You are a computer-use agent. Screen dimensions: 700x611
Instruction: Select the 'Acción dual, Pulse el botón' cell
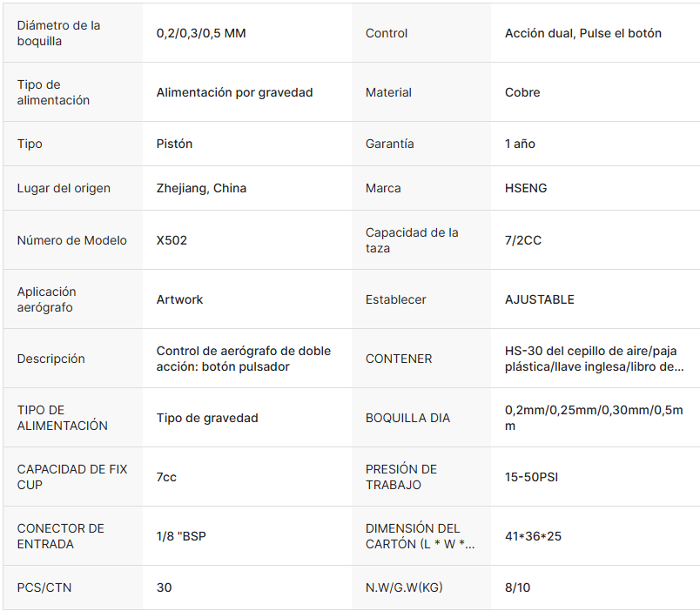click(582, 33)
